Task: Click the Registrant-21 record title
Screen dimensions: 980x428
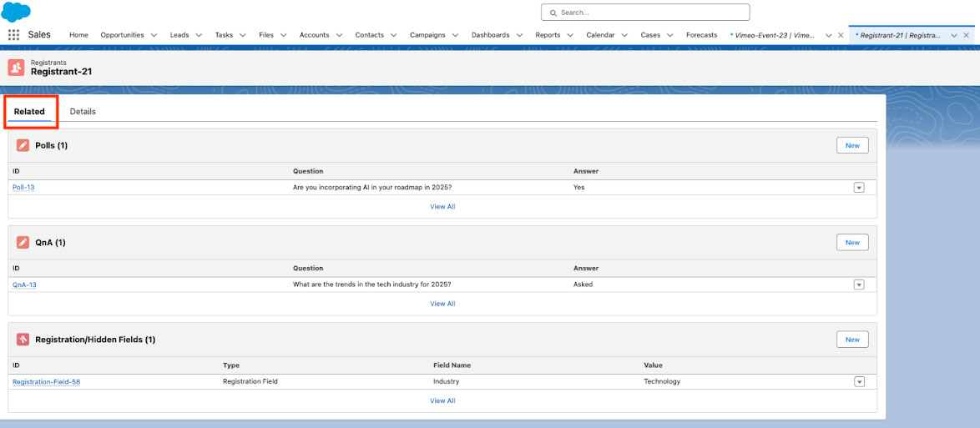Action: point(61,72)
